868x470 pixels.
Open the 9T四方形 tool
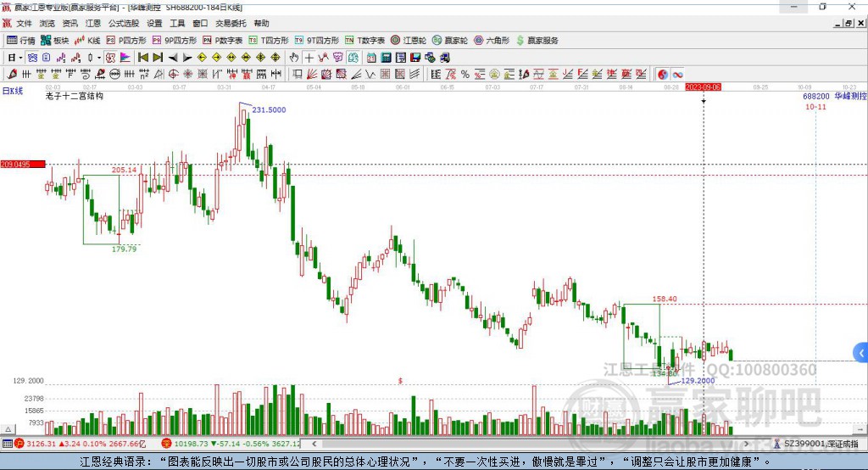tap(317, 41)
